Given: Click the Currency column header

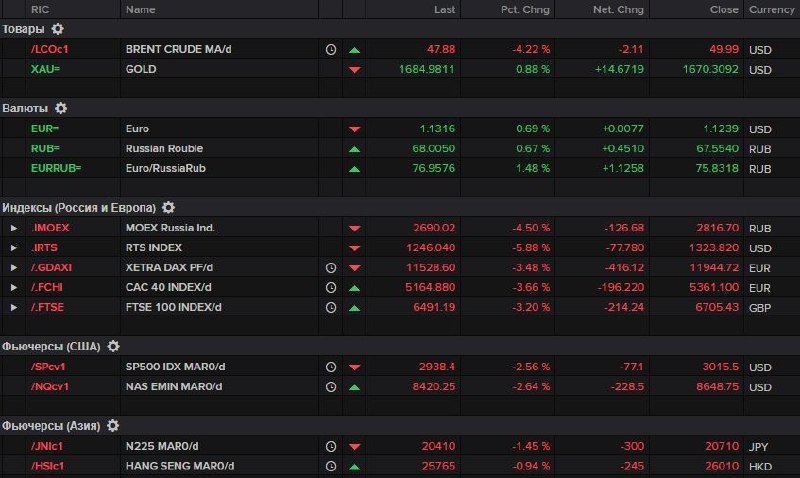Looking at the screenshot, I should point(772,9).
